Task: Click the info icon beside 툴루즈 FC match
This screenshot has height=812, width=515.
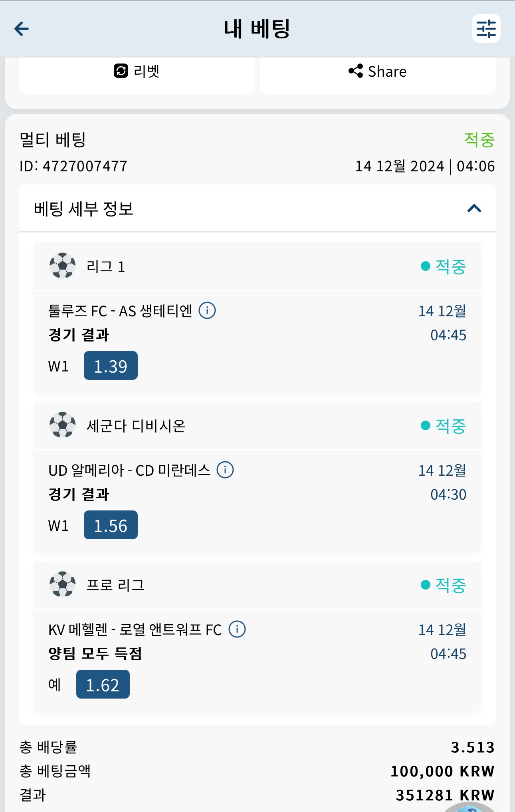Action: [x=207, y=310]
